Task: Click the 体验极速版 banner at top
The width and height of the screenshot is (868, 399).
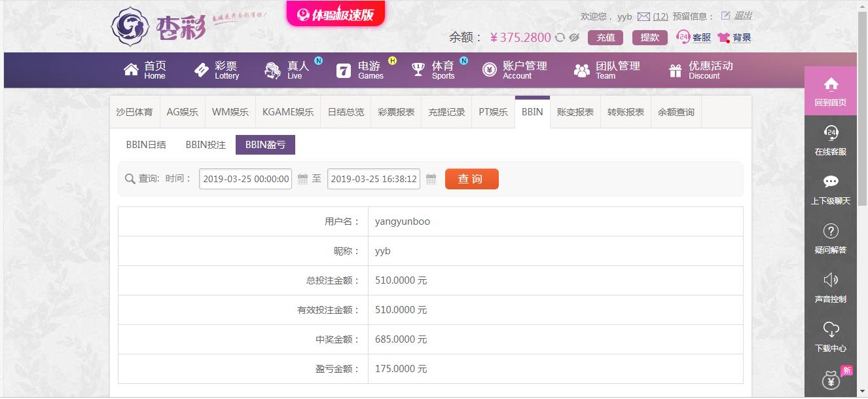Action: click(335, 13)
